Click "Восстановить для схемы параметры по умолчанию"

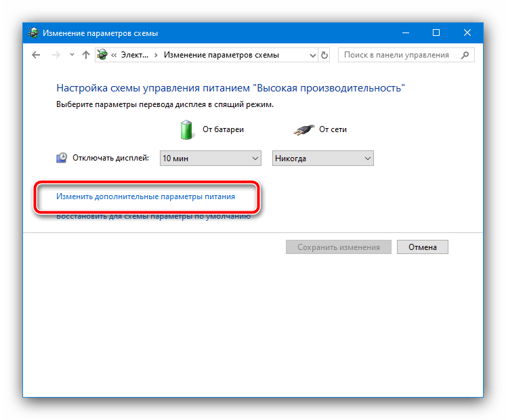coord(153,217)
